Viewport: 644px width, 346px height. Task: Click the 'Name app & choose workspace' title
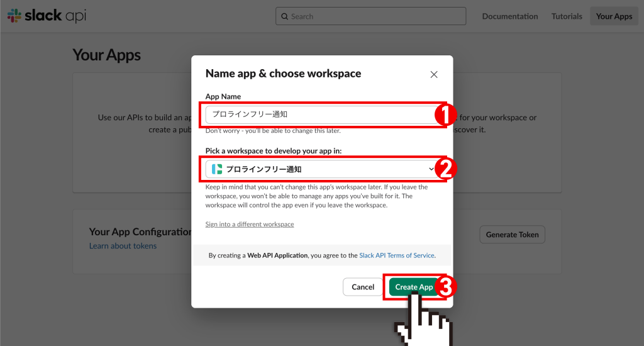[284, 74]
